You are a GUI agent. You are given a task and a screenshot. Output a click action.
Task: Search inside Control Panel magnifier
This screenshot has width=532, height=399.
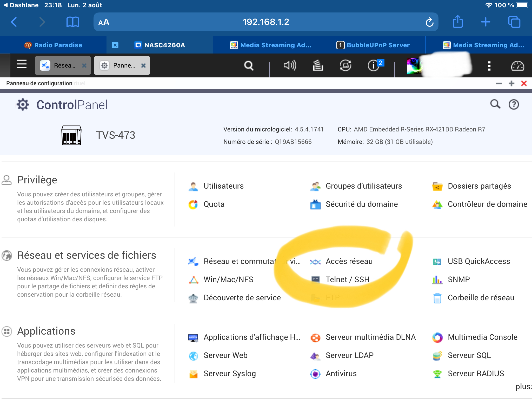pos(495,104)
